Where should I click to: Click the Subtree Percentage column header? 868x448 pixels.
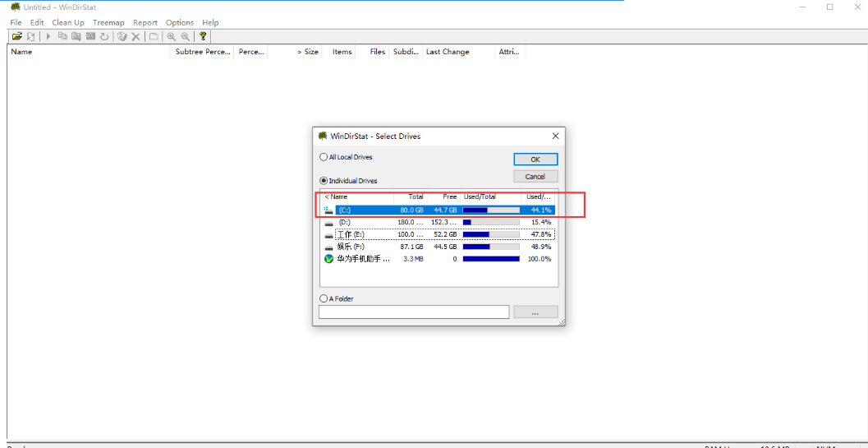point(203,52)
